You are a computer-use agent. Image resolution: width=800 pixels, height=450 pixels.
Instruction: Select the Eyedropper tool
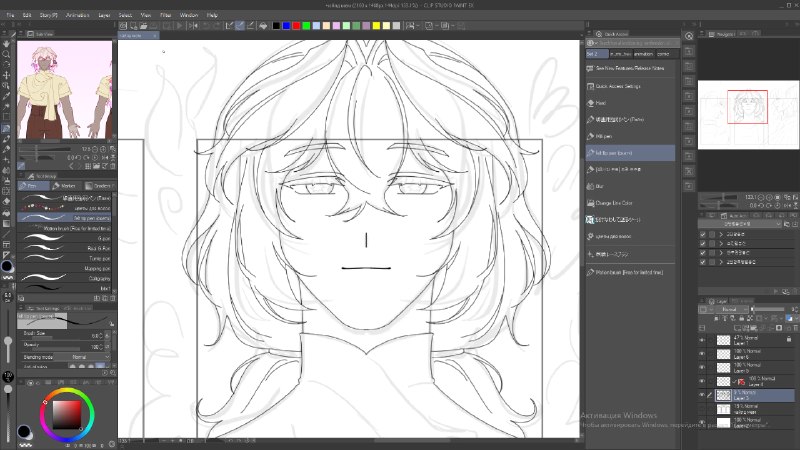click(x=6, y=96)
